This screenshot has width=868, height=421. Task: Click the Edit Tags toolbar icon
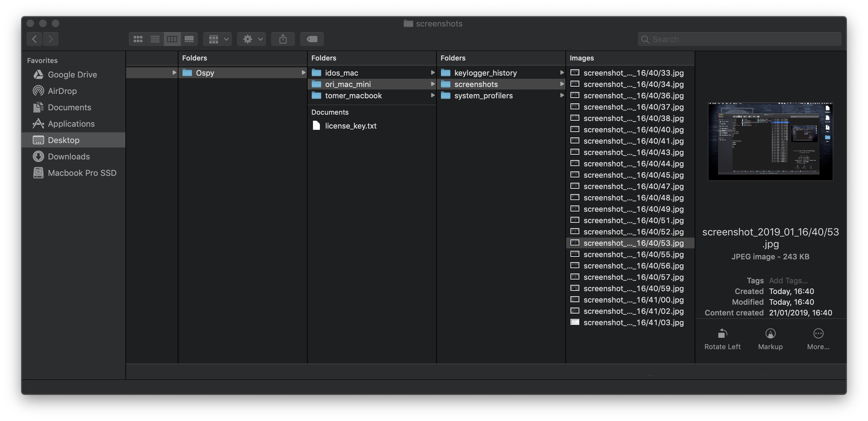coord(312,39)
